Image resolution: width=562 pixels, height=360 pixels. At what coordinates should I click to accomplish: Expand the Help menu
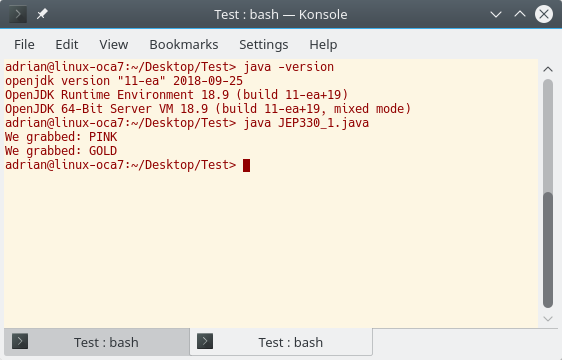pyautogui.click(x=323, y=44)
